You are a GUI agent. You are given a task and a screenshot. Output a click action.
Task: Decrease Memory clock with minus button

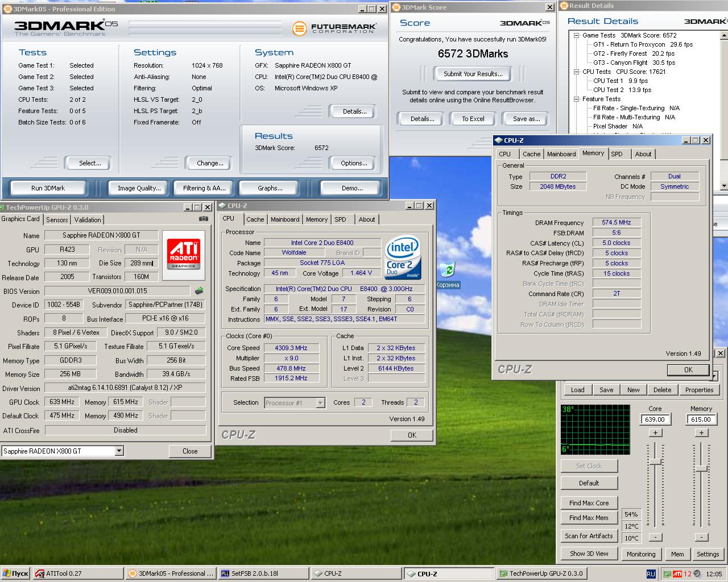701,537
